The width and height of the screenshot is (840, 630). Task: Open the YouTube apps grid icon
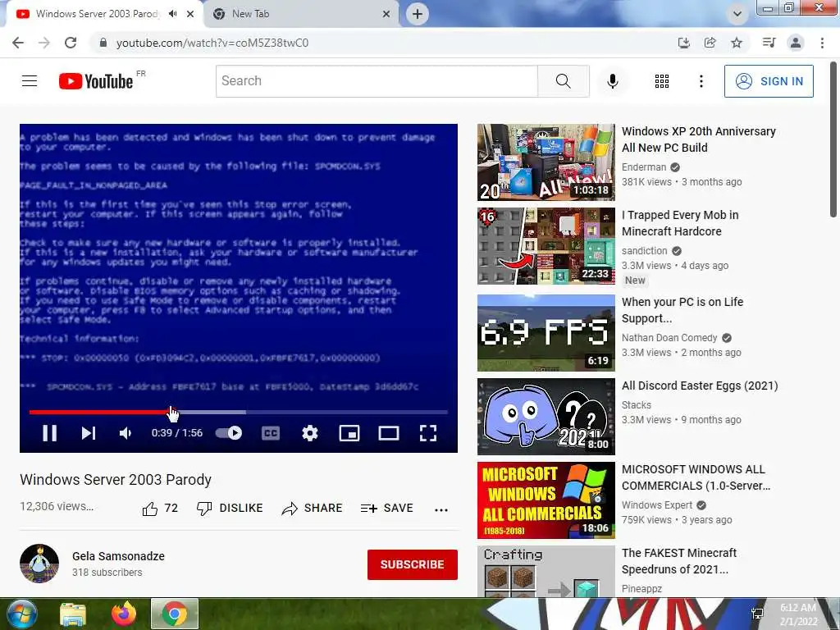662,81
